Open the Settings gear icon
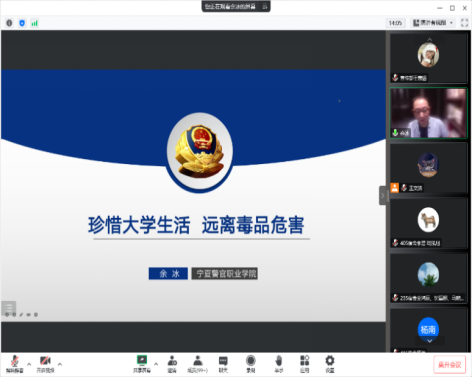Image resolution: width=472 pixels, height=378 pixels. [x=330, y=364]
